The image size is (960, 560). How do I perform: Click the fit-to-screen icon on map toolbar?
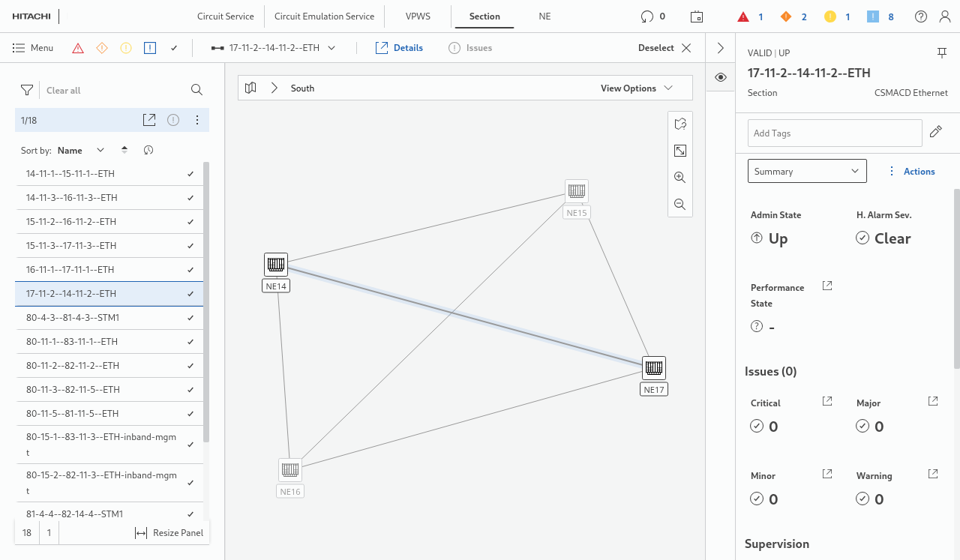pyautogui.click(x=680, y=151)
